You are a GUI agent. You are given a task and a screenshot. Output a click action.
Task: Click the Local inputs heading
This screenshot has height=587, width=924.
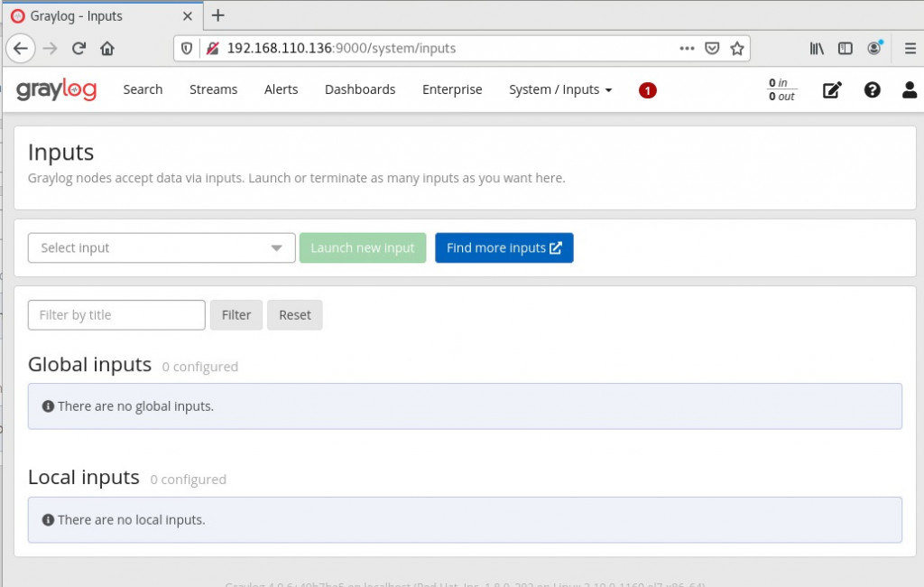[x=84, y=477]
